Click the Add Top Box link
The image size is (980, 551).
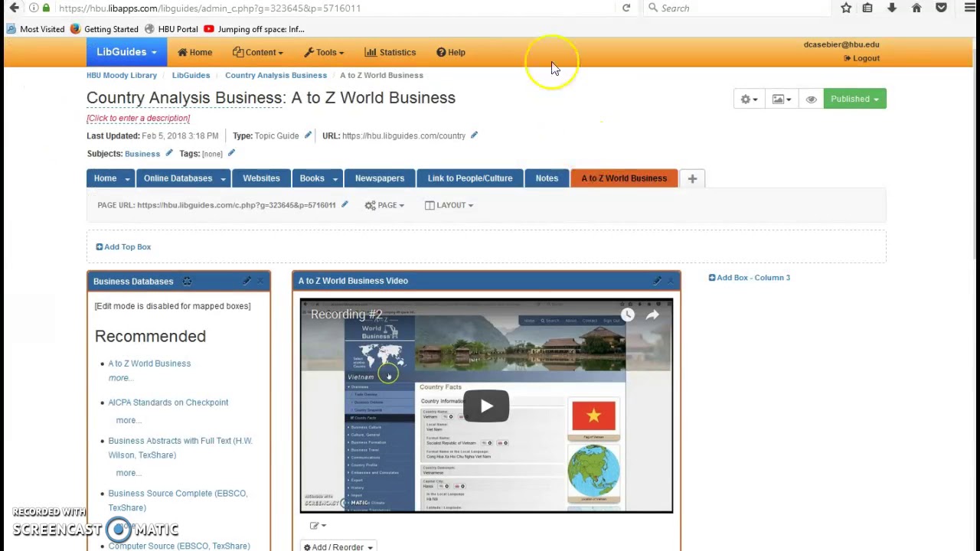[123, 246]
